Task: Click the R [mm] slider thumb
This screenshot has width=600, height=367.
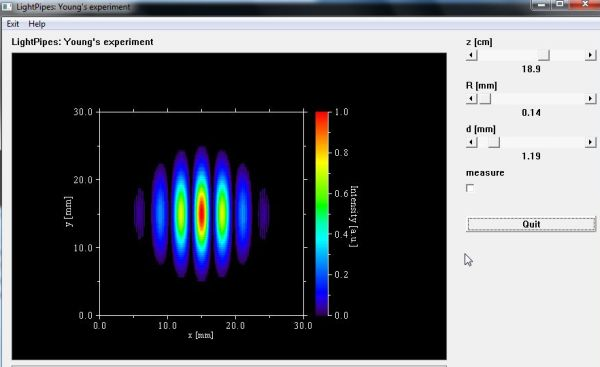Action: (x=485, y=99)
